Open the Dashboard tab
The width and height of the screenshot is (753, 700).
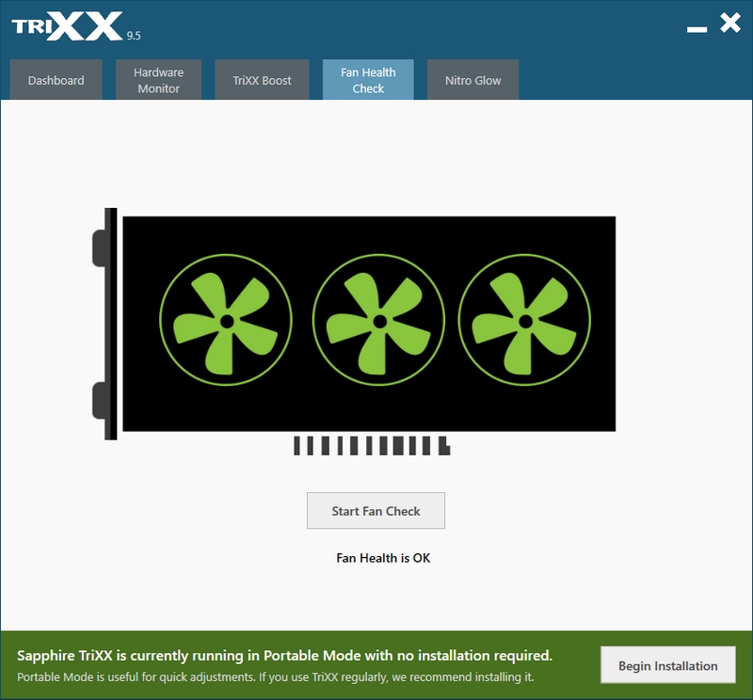pos(56,80)
